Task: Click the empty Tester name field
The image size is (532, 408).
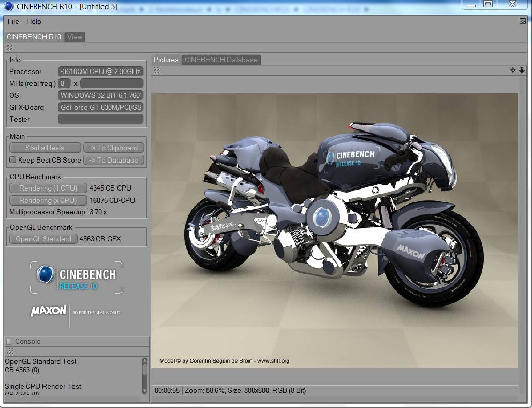Action: (100, 119)
